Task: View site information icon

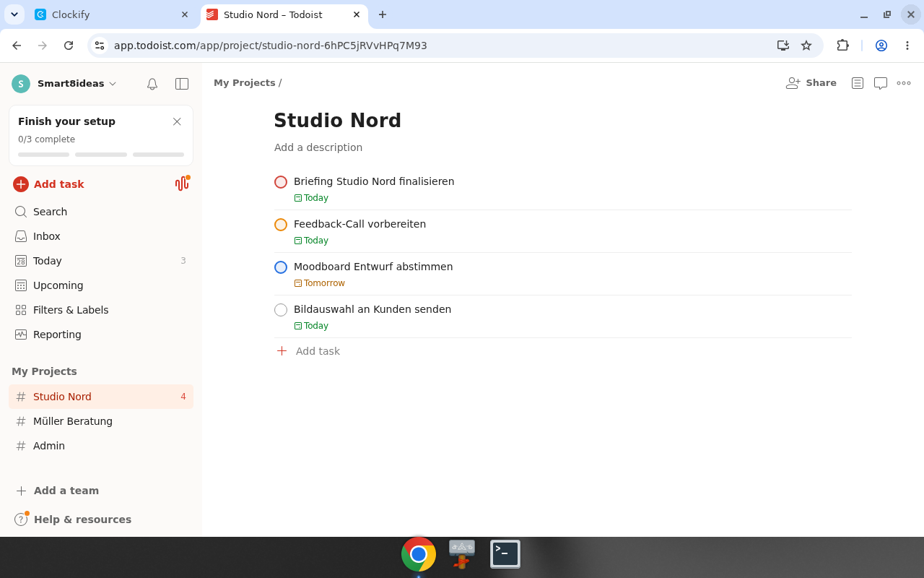Action: tap(100, 46)
